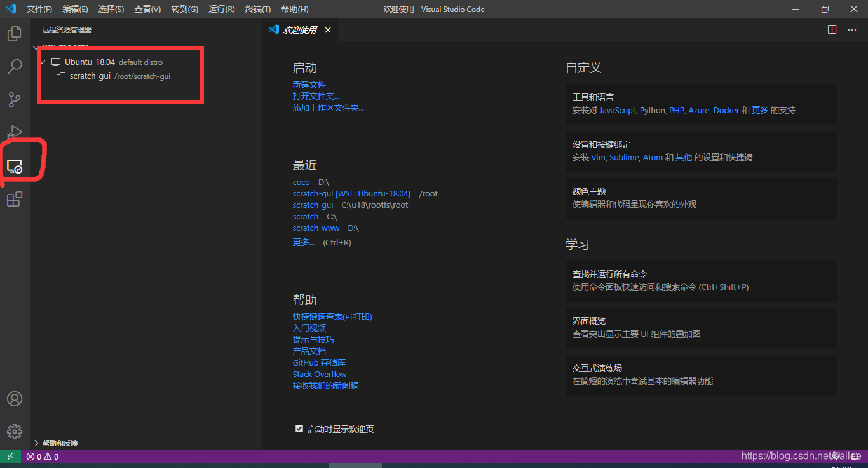Open the 文件(F) menu
Image resolution: width=868 pixels, height=468 pixels.
point(39,10)
